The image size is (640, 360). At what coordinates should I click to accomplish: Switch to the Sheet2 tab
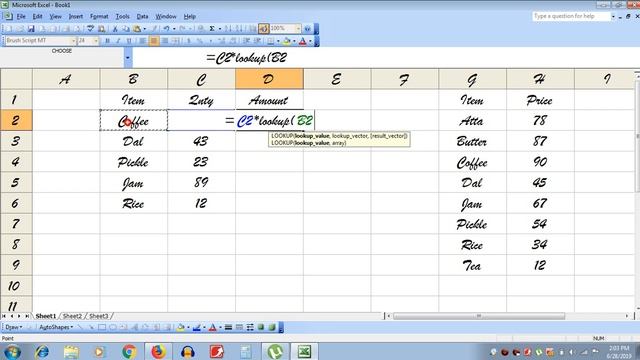point(72,316)
